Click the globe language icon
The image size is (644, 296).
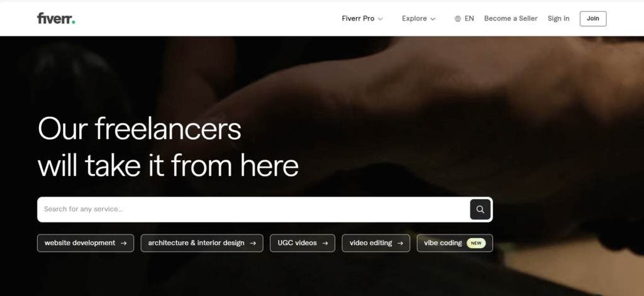pyautogui.click(x=458, y=18)
